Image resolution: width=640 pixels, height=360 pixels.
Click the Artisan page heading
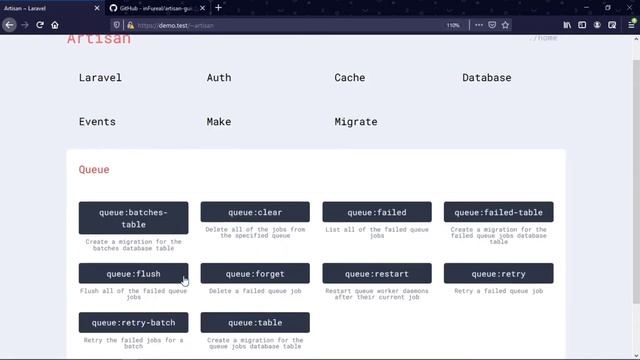[x=99, y=39]
